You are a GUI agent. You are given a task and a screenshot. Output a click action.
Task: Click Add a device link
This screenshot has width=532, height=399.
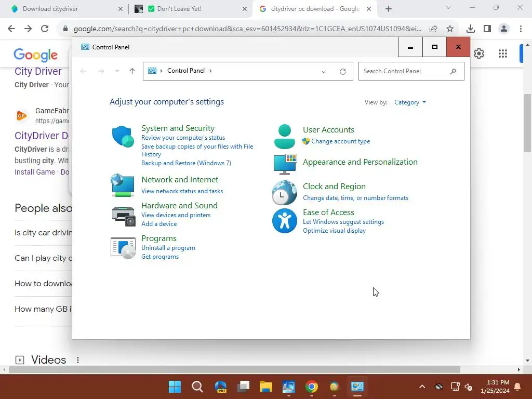159,224
